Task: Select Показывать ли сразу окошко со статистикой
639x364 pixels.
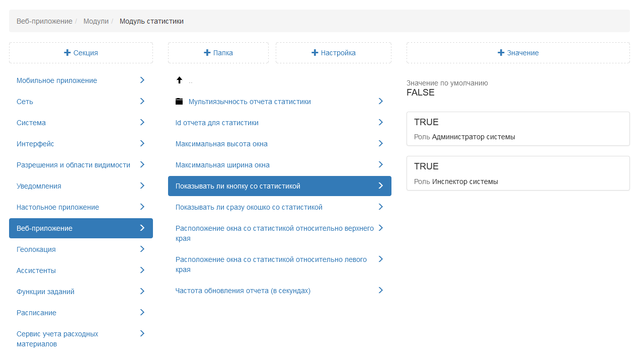Action: 249,207
